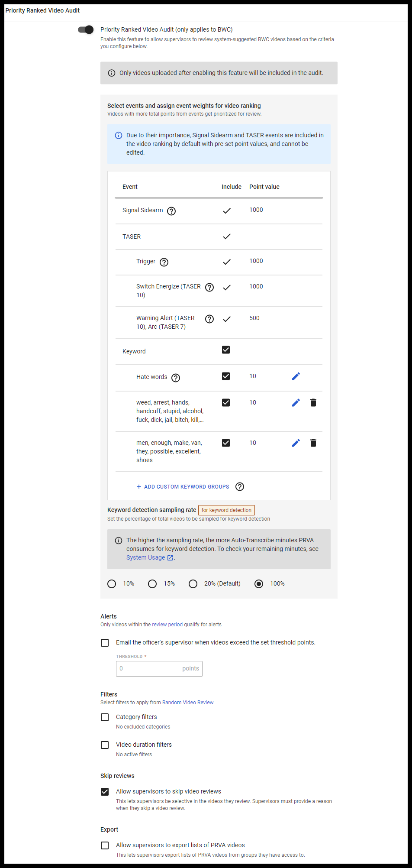Select the 10% sampling rate

pos(111,584)
